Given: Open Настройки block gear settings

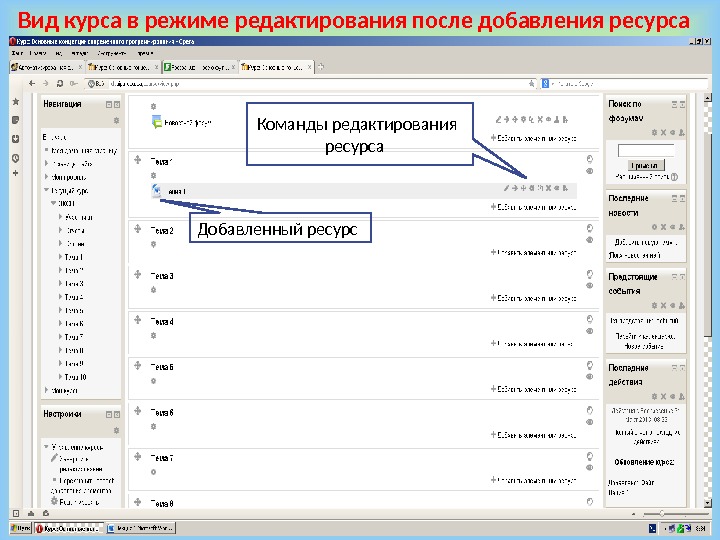Looking at the screenshot, I should tap(117, 430).
